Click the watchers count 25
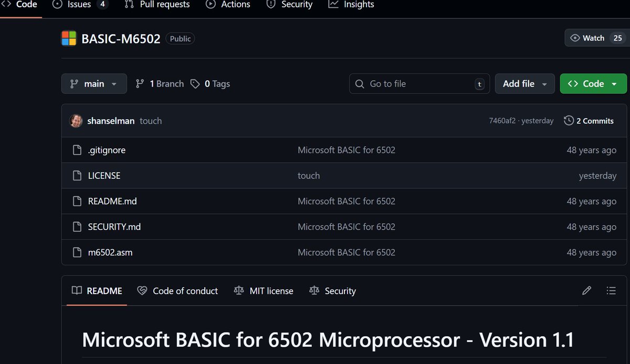630x364 pixels. [618, 38]
